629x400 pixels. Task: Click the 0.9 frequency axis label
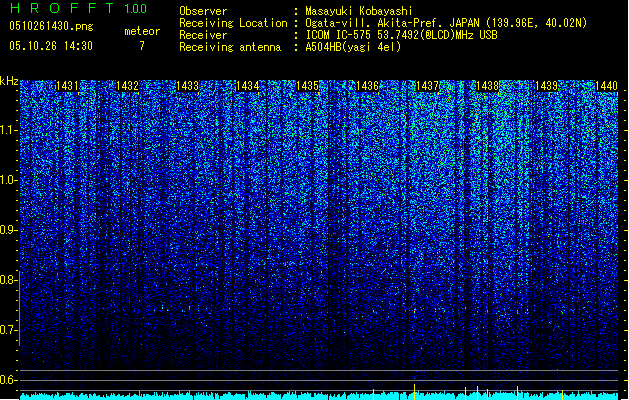9,230
